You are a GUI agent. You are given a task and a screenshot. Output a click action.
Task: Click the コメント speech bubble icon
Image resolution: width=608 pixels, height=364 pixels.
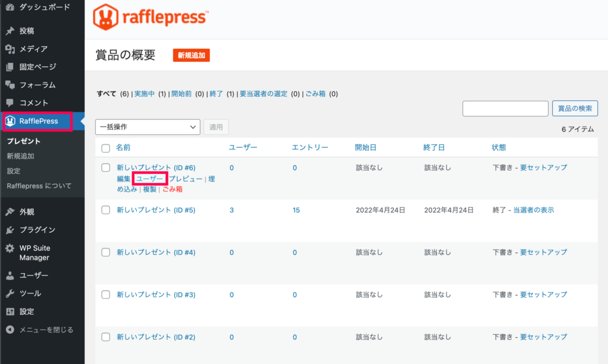click(10, 103)
